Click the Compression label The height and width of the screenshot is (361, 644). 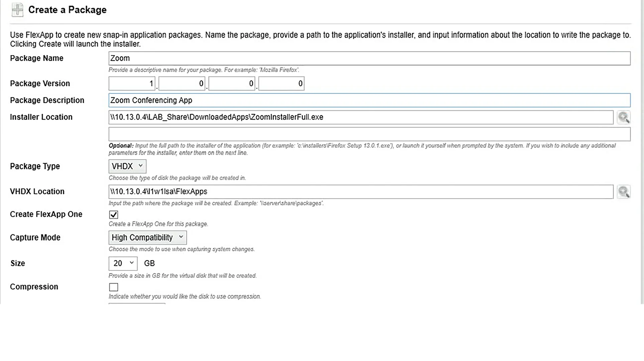click(34, 287)
